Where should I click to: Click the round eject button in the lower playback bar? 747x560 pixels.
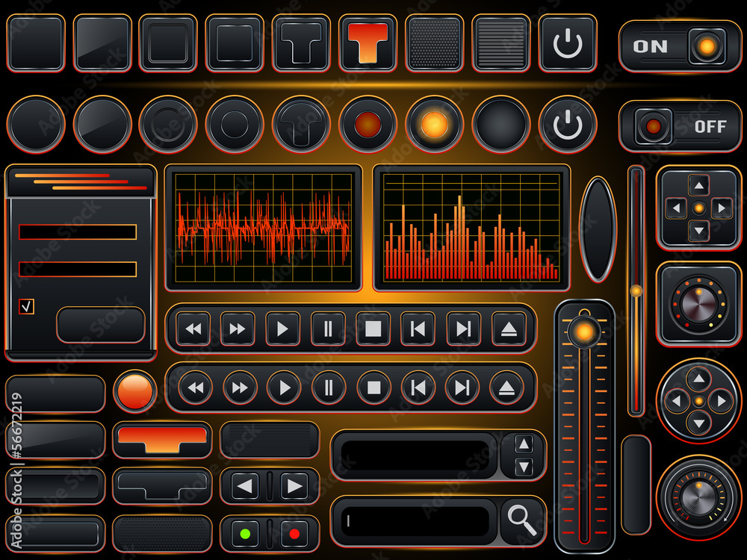pyautogui.click(x=507, y=388)
